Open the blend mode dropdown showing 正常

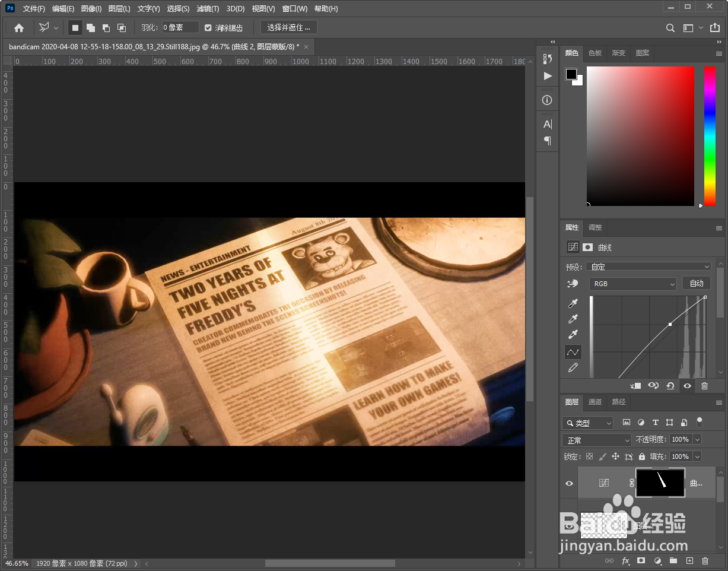pos(597,440)
